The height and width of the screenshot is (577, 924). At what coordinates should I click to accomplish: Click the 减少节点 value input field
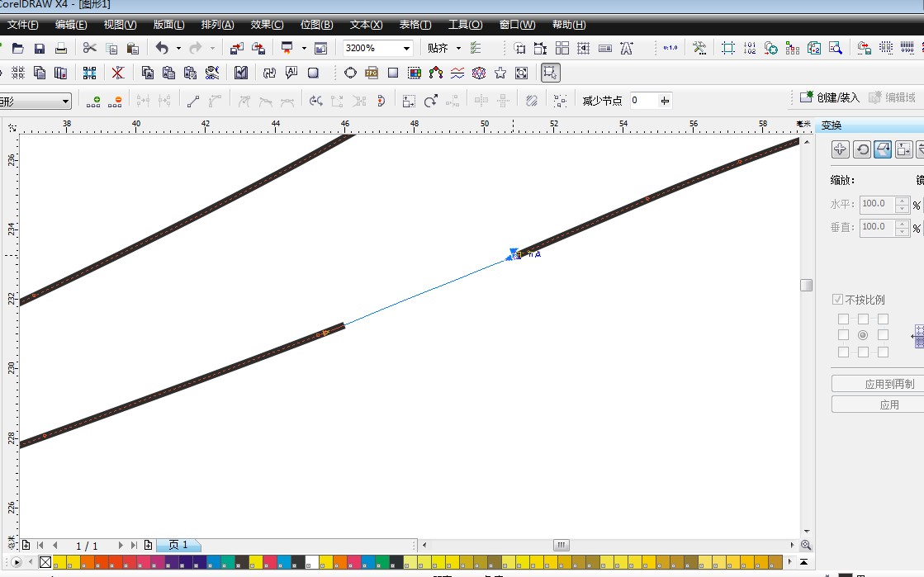[644, 101]
